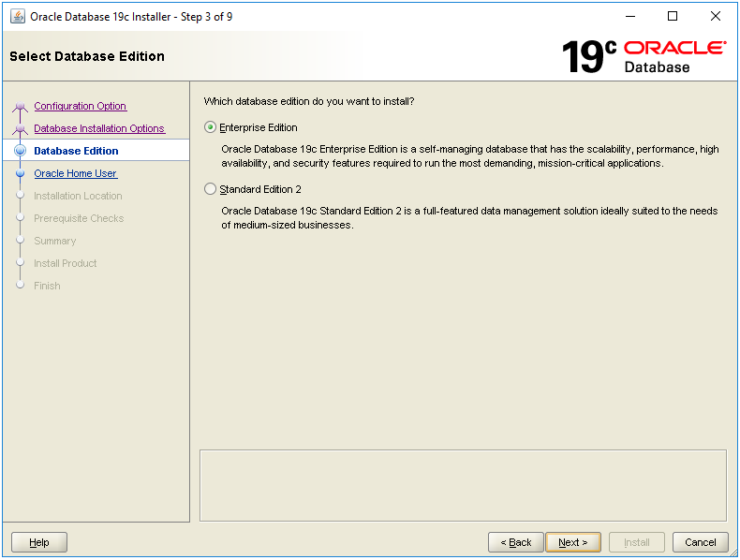Viewport: 740px width, 560px height.
Task: Open installer Help
Action: [x=39, y=542]
